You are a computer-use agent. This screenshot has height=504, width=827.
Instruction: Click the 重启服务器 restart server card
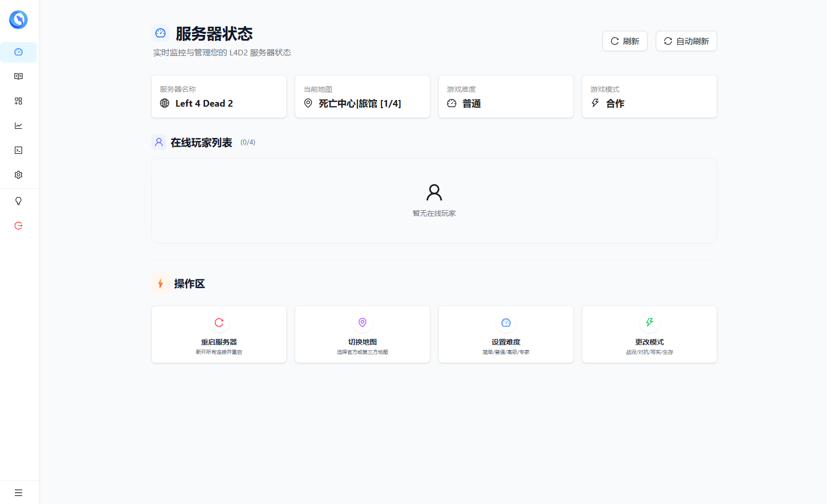click(x=219, y=334)
